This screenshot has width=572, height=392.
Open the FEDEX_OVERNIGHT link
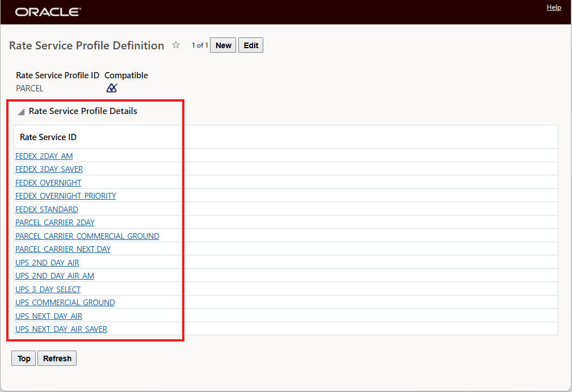pyautogui.click(x=48, y=183)
